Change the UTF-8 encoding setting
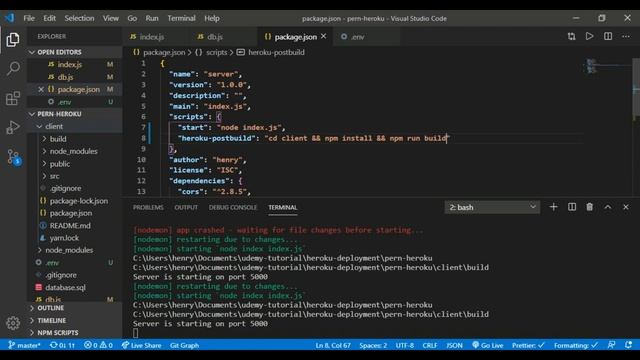 point(404,345)
